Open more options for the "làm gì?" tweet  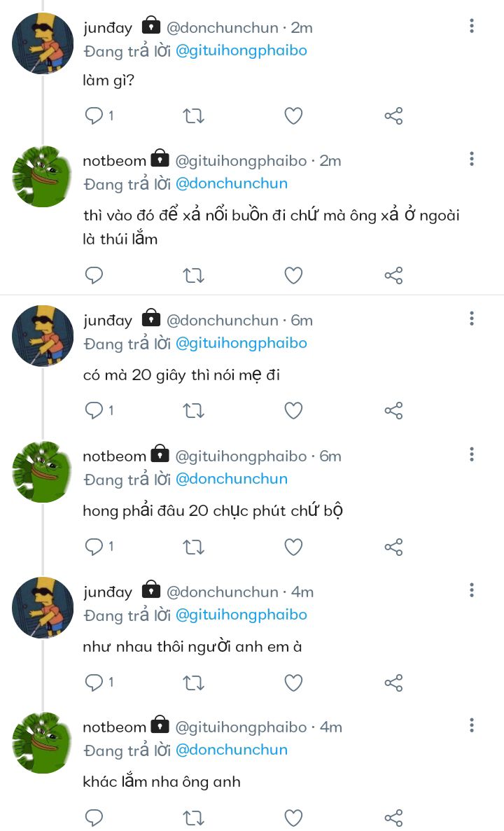click(472, 27)
